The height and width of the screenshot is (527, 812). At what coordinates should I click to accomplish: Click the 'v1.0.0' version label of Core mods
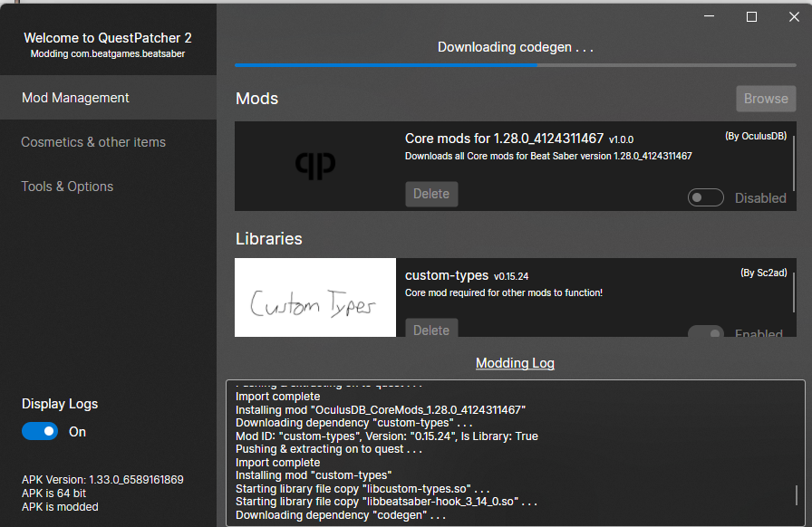(x=621, y=139)
